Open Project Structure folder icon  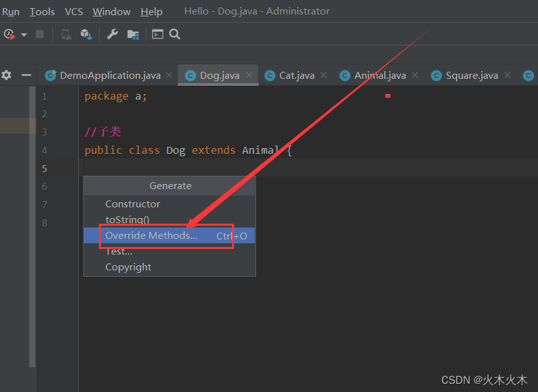(133, 34)
